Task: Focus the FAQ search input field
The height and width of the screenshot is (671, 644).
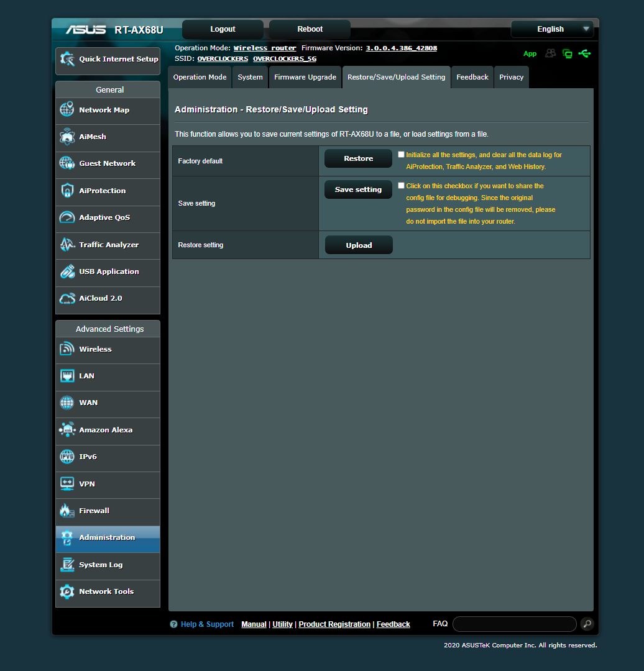Action: [515, 624]
